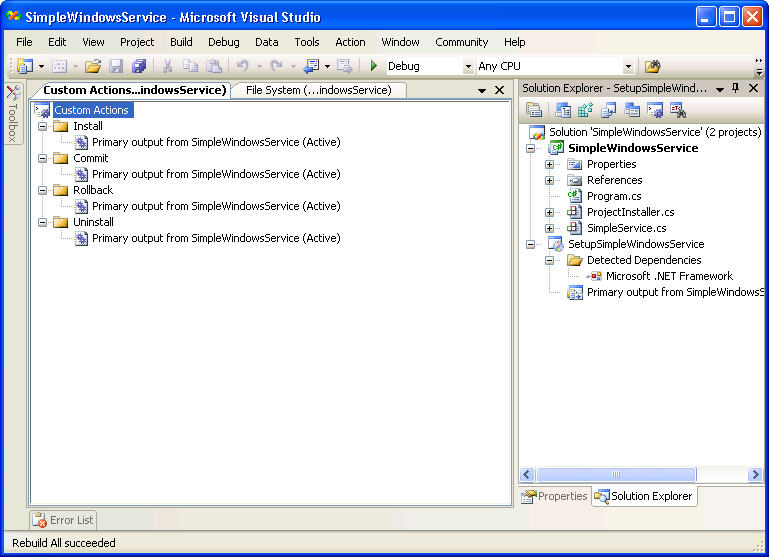Pin the Solution Explorer auto-hide pushpin
Image resolution: width=769 pixels, height=557 pixels.
tap(735, 88)
